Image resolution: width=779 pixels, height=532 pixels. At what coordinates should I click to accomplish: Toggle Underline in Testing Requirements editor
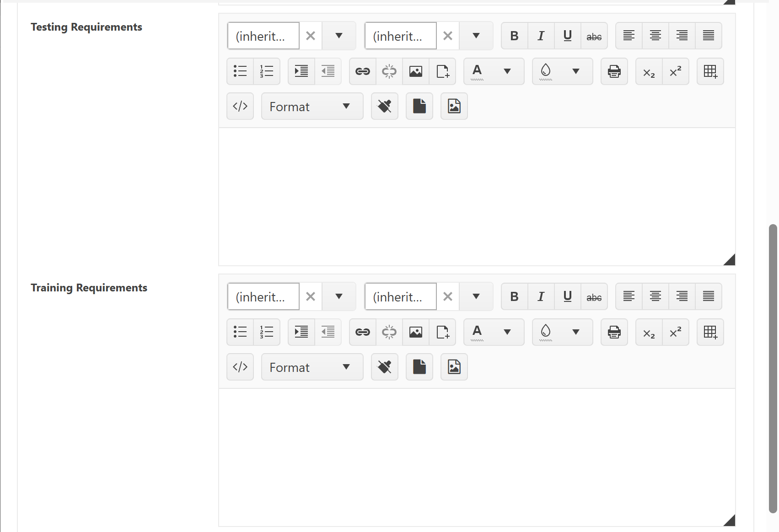(567, 36)
